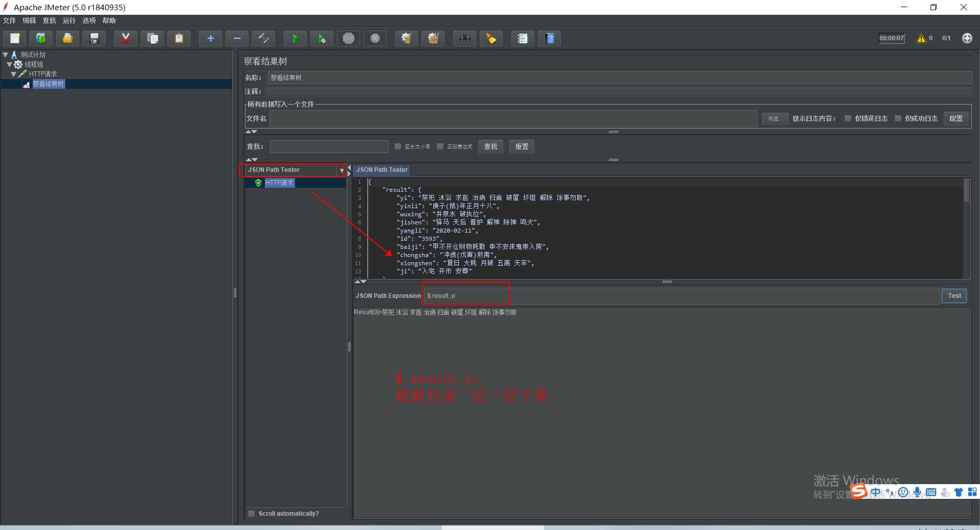The image size is (980, 530).
Task: Click the JSON Path Expression input field
Action: [681, 296]
